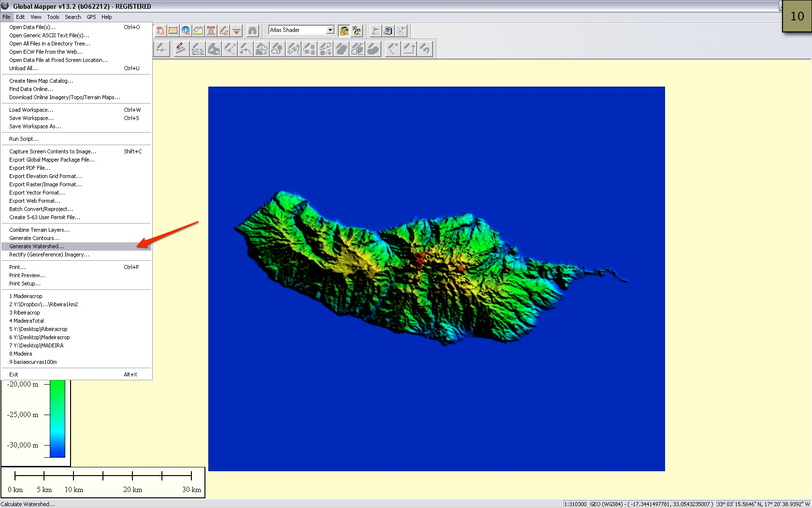812x508 pixels.
Task: Launch the View Shed analysis tool
Action: point(211,30)
